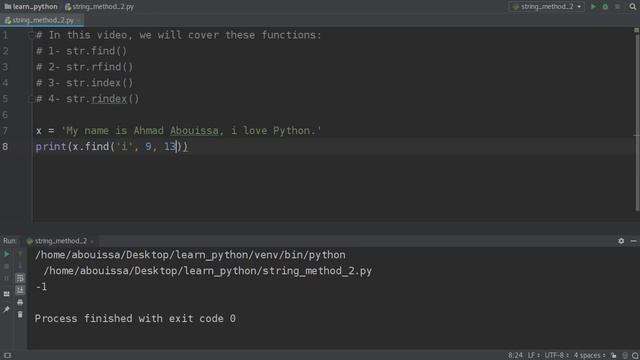
Task: Click the stop icon in the top toolbar
Action: 618,7
